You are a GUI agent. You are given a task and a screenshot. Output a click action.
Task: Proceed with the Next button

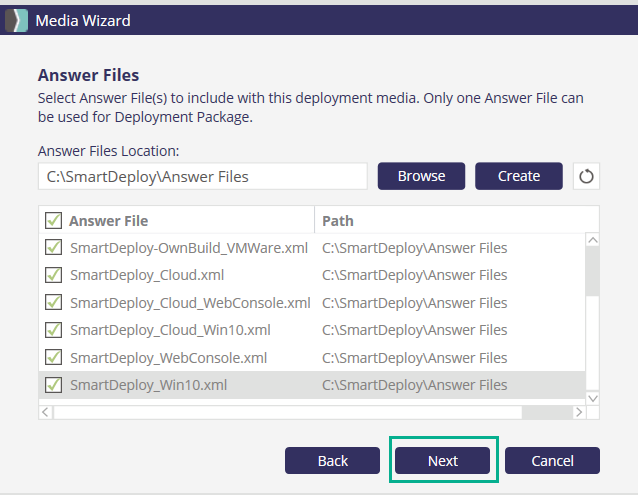[x=443, y=460]
